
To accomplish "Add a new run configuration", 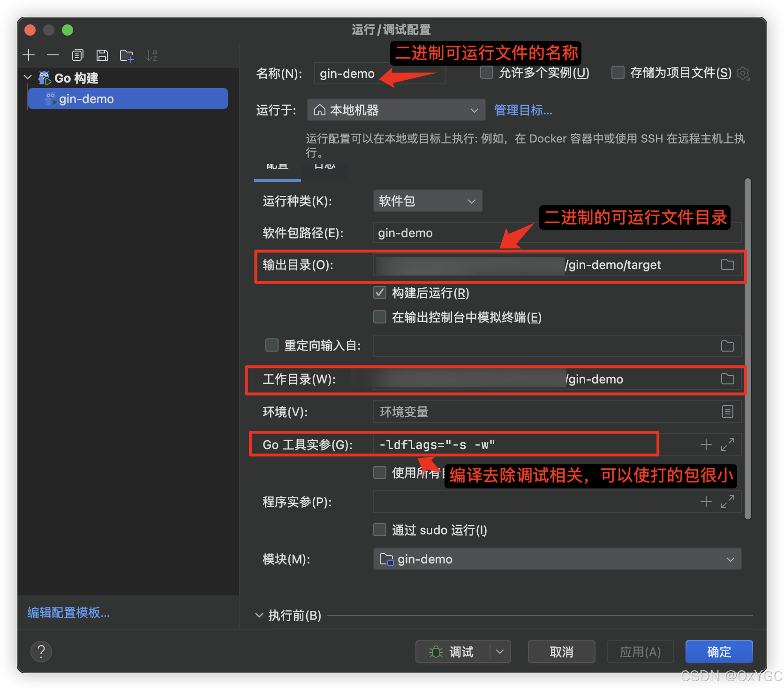I will 29,55.
